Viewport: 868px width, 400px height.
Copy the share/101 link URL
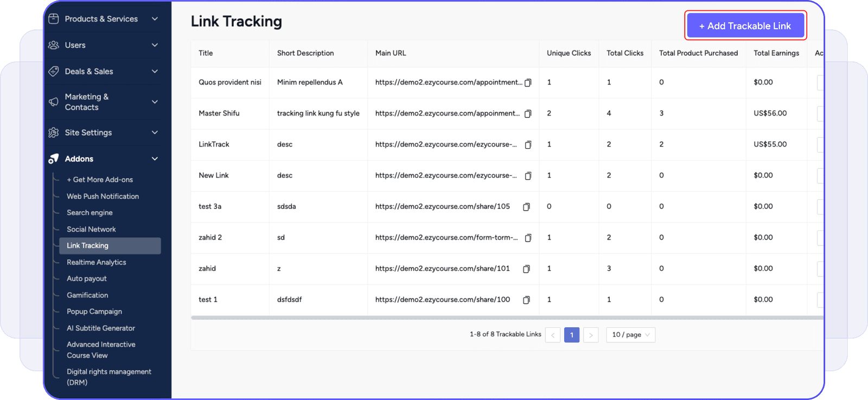(526, 269)
